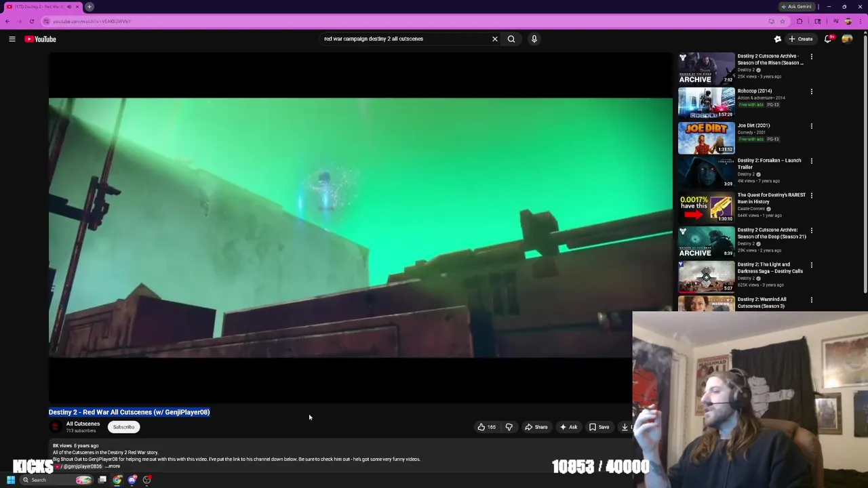Click the sparkle icon beside the Create button
The image size is (868, 488).
coord(778,39)
